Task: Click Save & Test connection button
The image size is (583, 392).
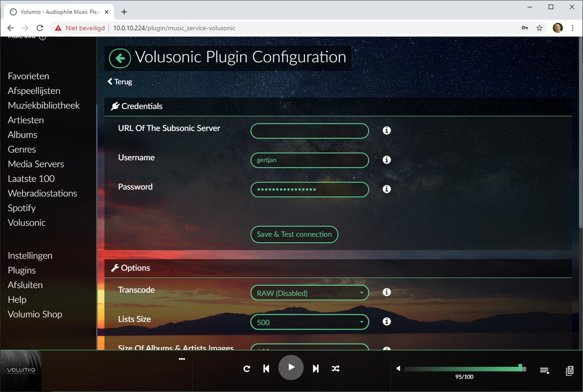Action: point(294,234)
